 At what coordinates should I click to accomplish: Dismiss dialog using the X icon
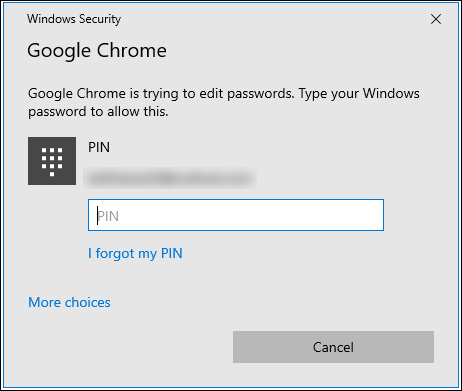coord(436,19)
